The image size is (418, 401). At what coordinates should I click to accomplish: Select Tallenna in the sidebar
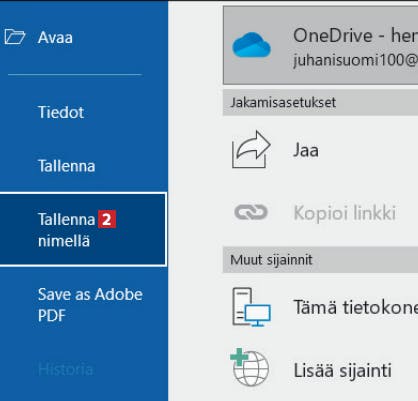click(67, 166)
